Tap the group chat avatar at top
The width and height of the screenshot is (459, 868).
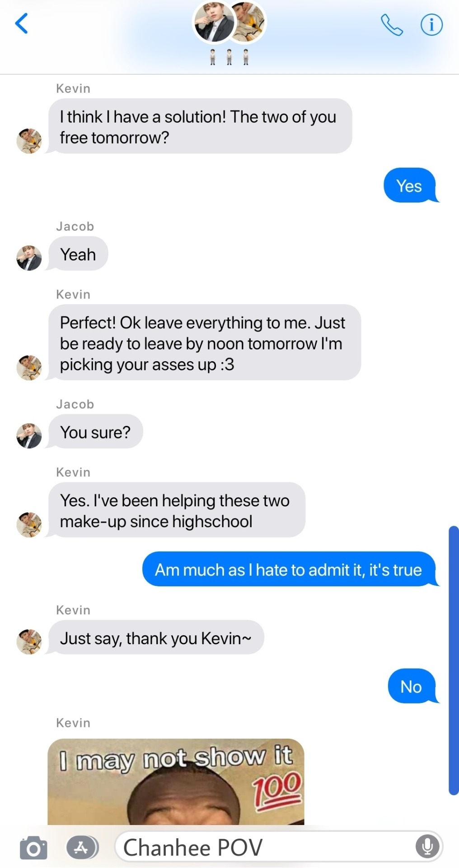(229, 22)
